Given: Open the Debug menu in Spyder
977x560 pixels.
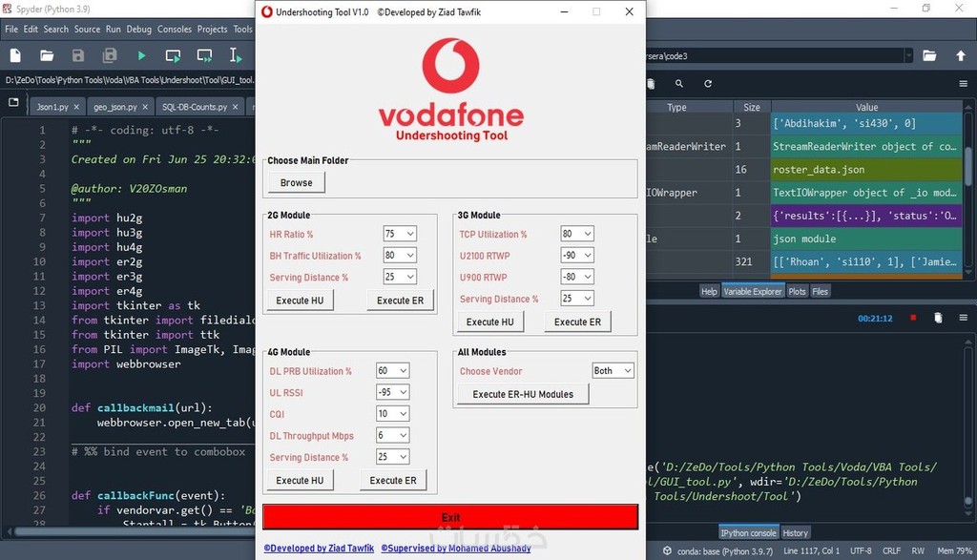Looking at the screenshot, I should pyautogui.click(x=139, y=30).
